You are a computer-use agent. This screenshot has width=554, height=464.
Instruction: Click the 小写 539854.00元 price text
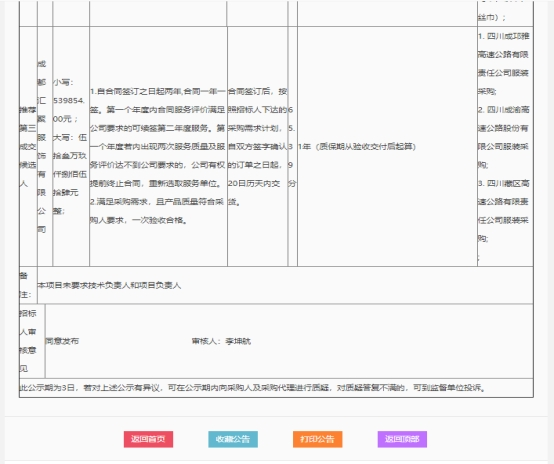69,100
